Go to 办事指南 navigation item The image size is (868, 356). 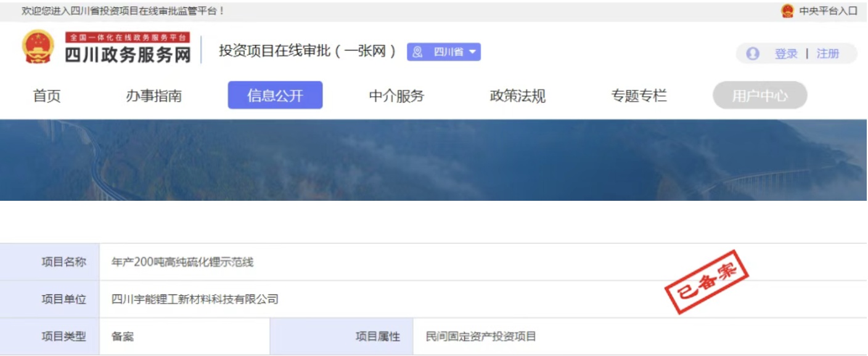point(154,96)
